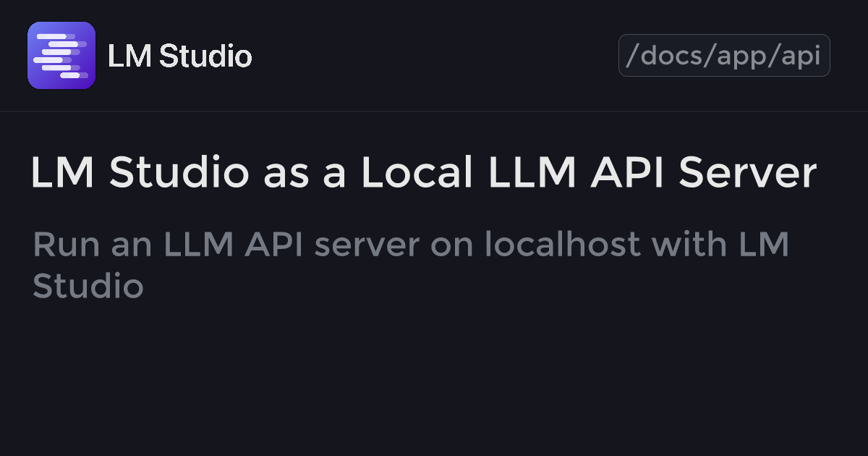The width and height of the screenshot is (868, 456).
Task: Click the headline LM Studio as a Local LLM API Server
Action: [x=424, y=173]
